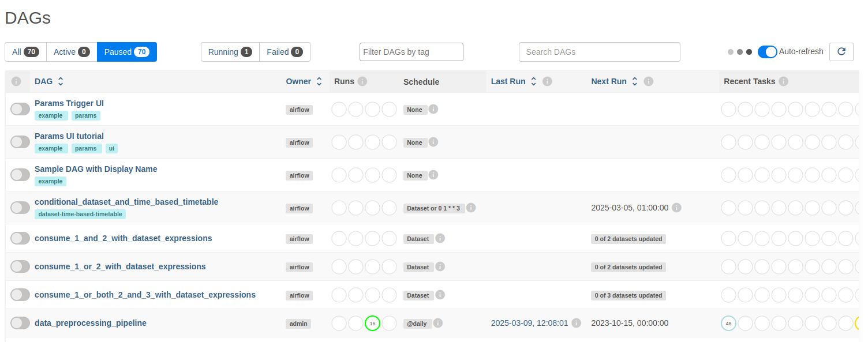Open the Sample DAG with Display Name

coord(96,169)
